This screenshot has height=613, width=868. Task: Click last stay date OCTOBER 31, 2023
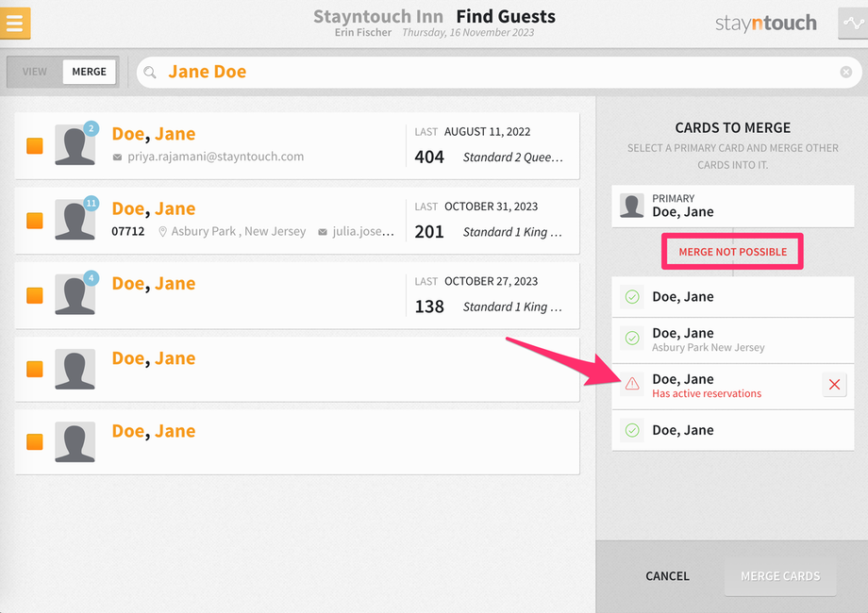coord(491,207)
